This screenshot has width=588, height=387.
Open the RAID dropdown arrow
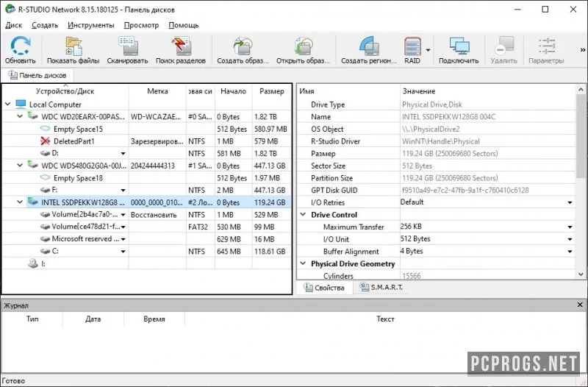coord(428,50)
